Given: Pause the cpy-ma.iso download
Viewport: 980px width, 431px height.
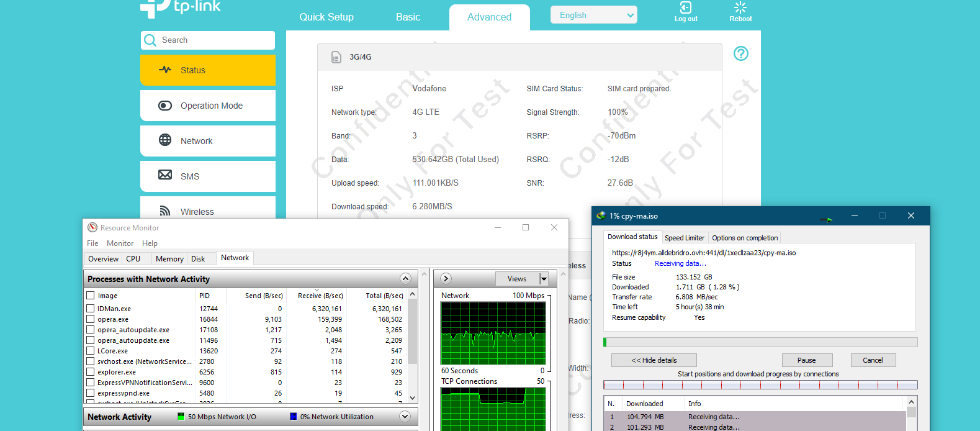Looking at the screenshot, I should (x=806, y=360).
